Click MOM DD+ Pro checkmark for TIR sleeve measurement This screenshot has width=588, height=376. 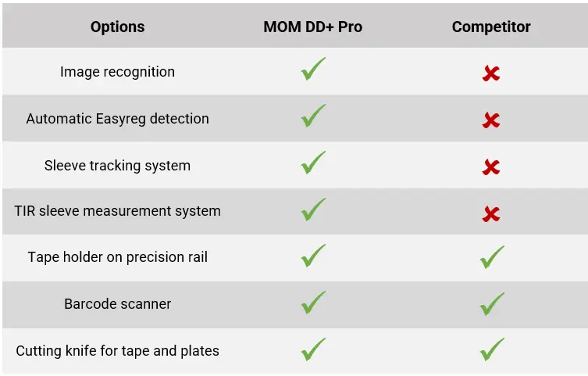pos(313,210)
